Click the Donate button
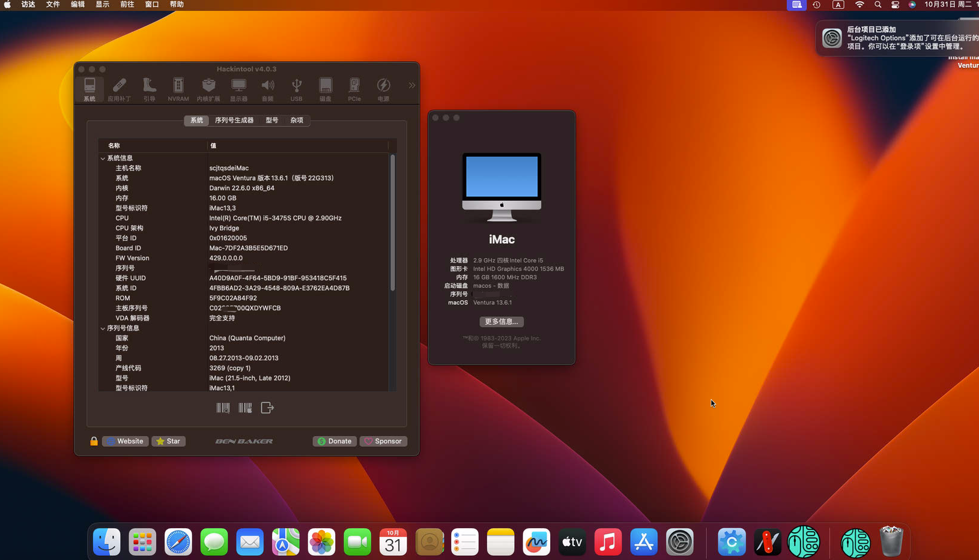979x560 pixels. [335, 441]
